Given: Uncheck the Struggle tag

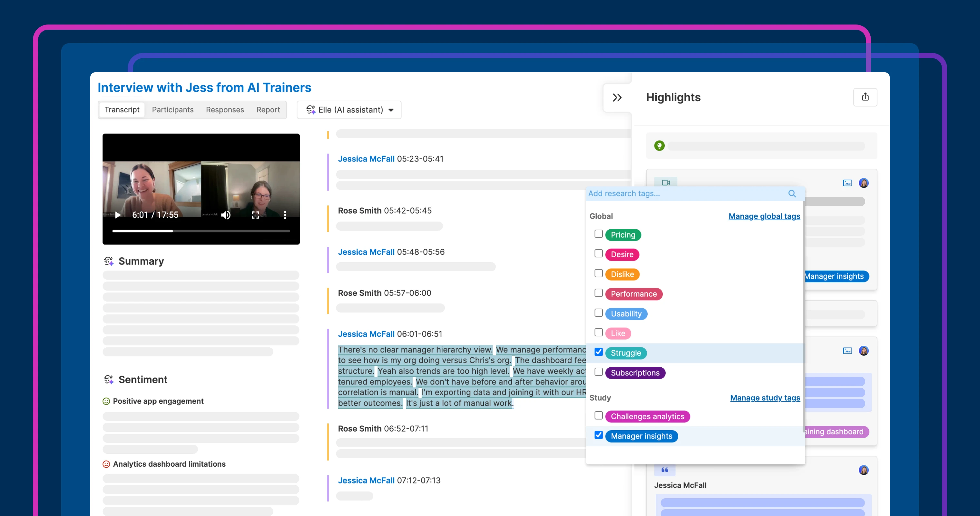Looking at the screenshot, I should click(598, 352).
